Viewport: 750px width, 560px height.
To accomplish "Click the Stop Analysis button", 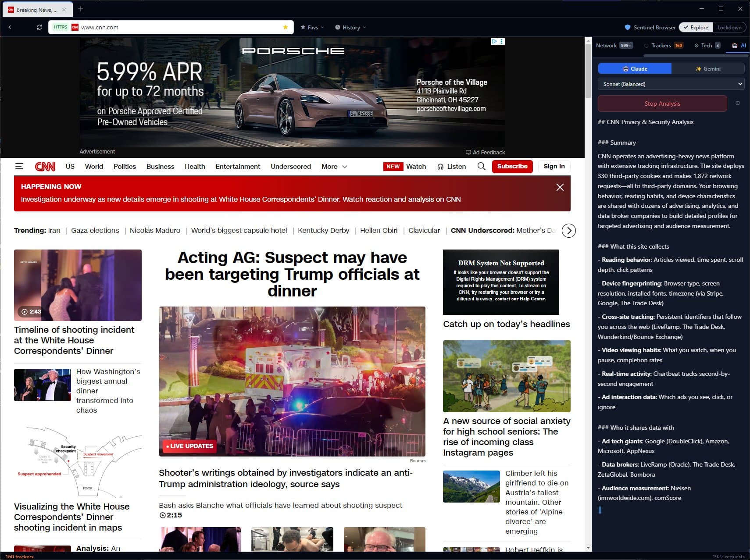I will tap(662, 103).
